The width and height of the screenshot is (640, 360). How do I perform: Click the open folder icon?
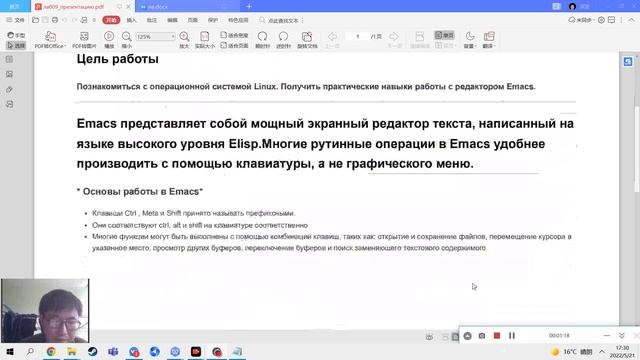coord(36,20)
